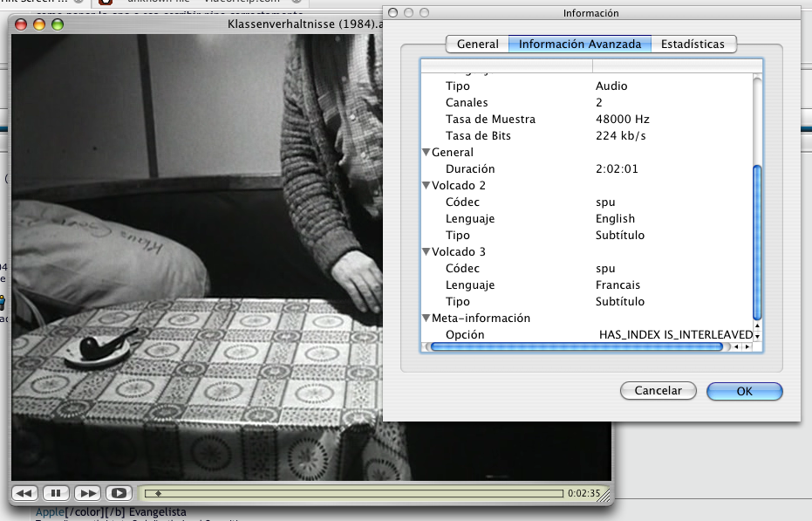Collapse the General section triangle
Viewport: 812px width, 521px height.
pos(426,152)
